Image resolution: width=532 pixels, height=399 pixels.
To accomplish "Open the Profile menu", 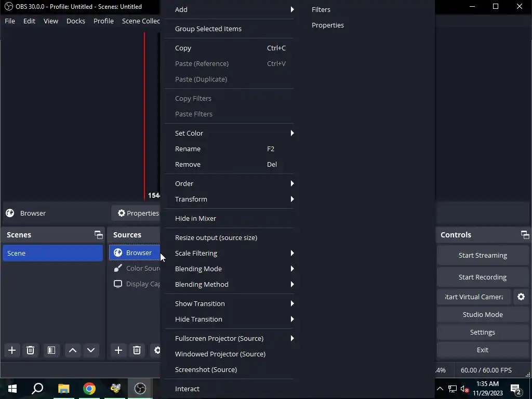I will pos(103,21).
